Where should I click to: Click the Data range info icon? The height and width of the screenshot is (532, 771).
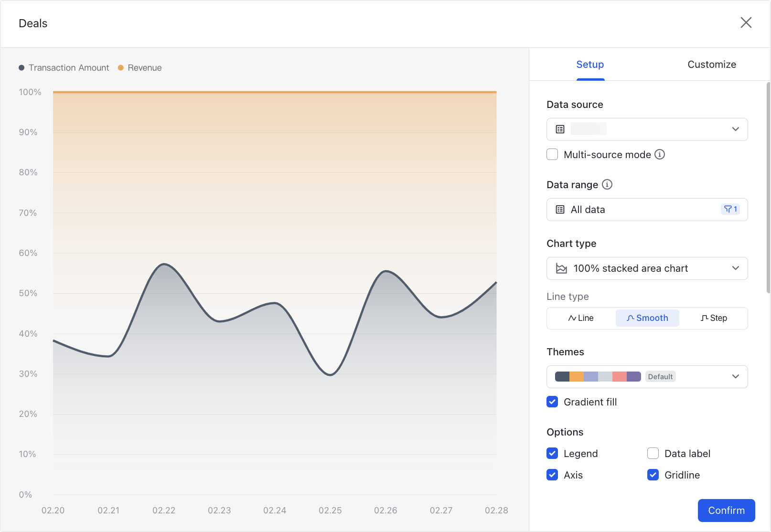point(607,184)
